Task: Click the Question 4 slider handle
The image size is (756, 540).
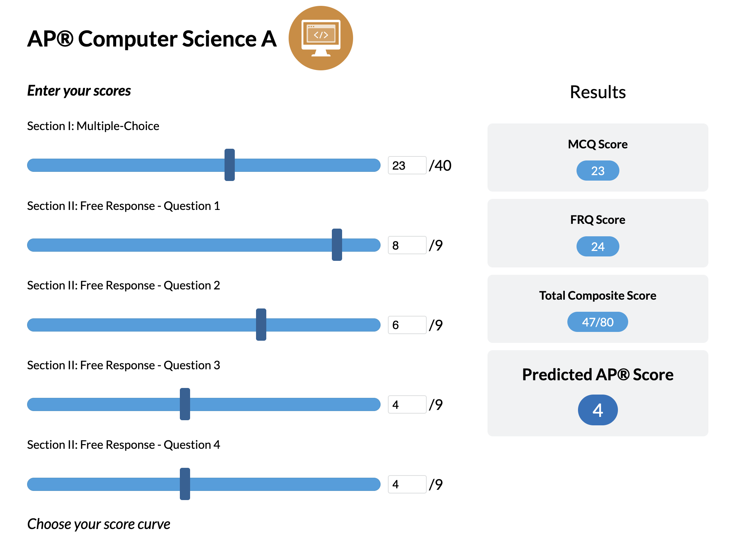Action: (x=185, y=484)
